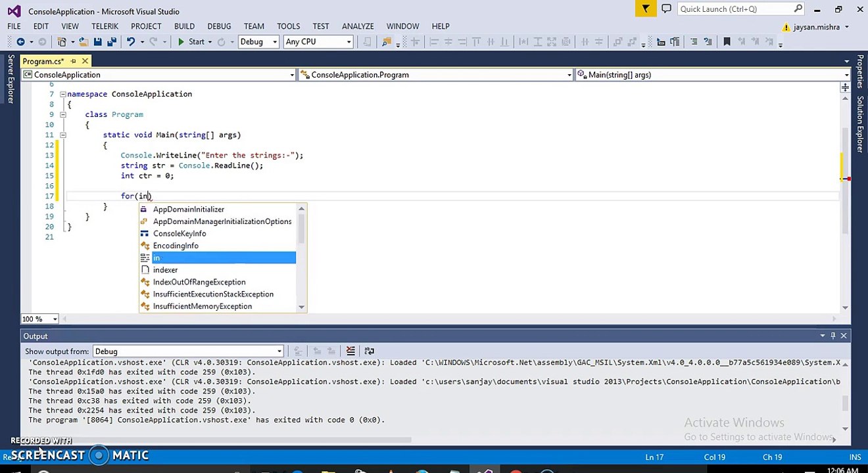The width and height of the screenshot is (868, 473).
Task: Save the current file with Save icon
Action: [97, 42]
